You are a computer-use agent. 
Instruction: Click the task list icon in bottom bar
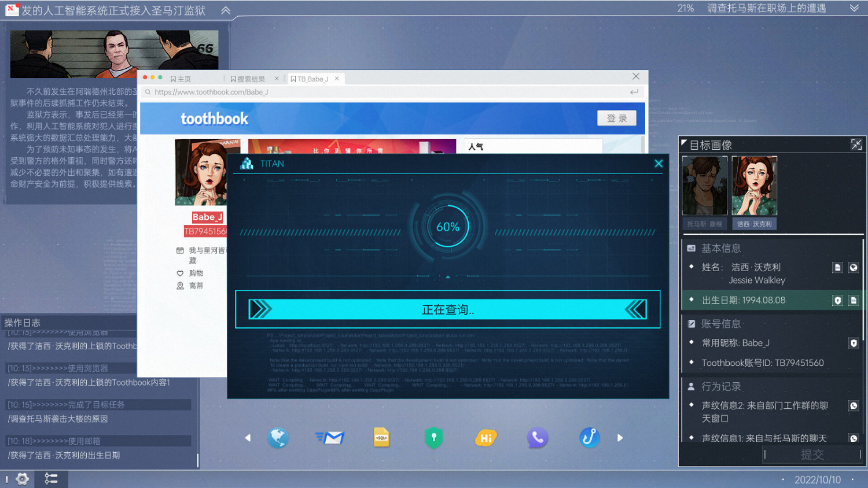click(x=51, y=479)
